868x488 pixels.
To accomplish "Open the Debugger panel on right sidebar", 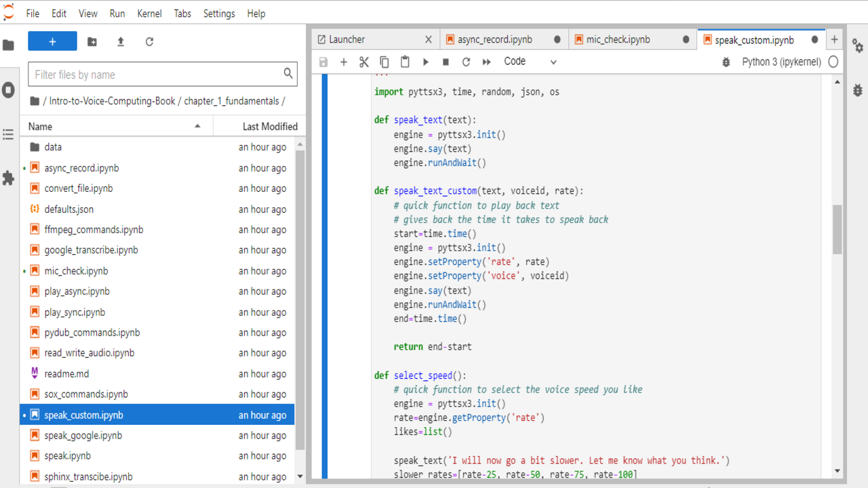I will pyautogui.click(x=858, y=89).
